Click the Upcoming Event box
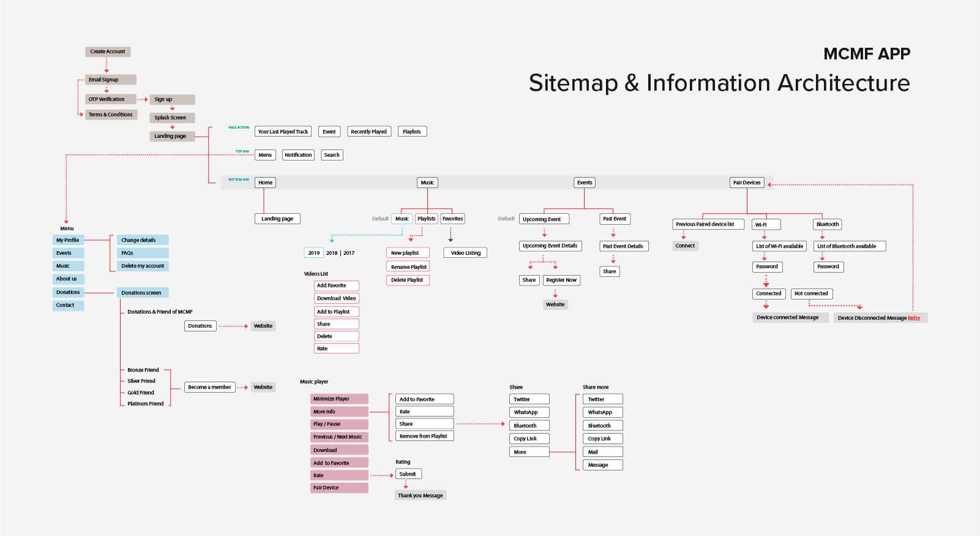 point(545,219)
